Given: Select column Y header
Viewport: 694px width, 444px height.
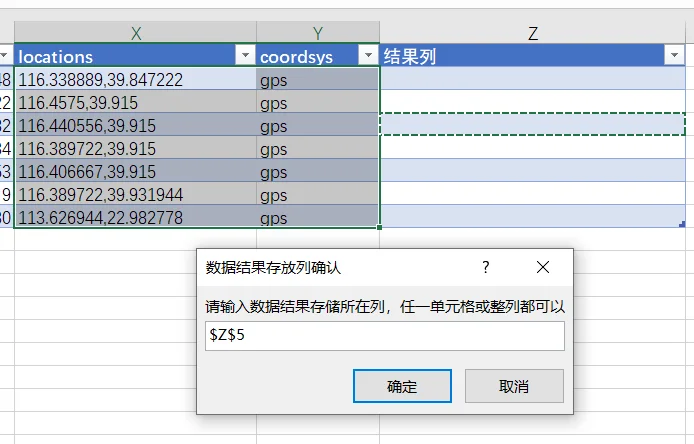Looking at the screenshot, I should coord(318,33).
